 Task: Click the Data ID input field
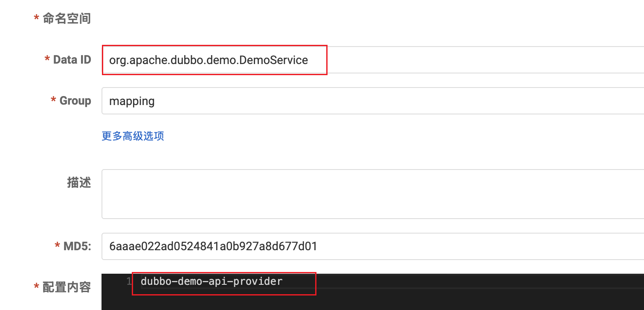tap(373, 60)
